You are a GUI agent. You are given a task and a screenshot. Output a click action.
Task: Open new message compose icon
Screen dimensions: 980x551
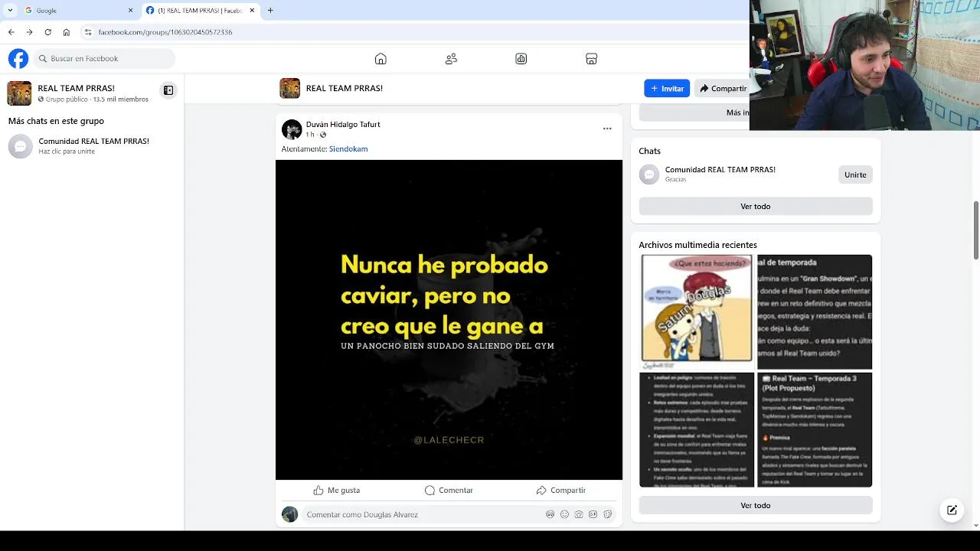point(952,510)
